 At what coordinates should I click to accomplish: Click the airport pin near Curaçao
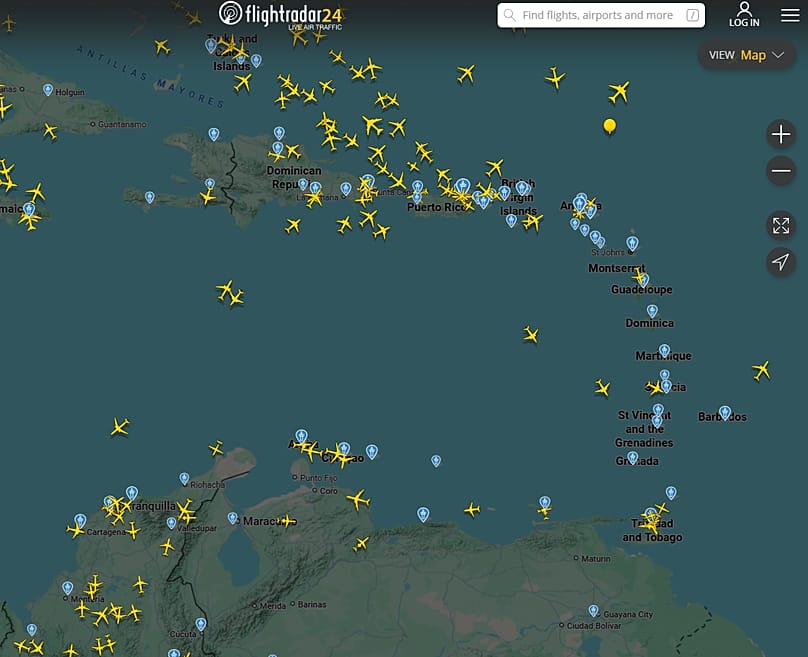[x=344, y=447]
